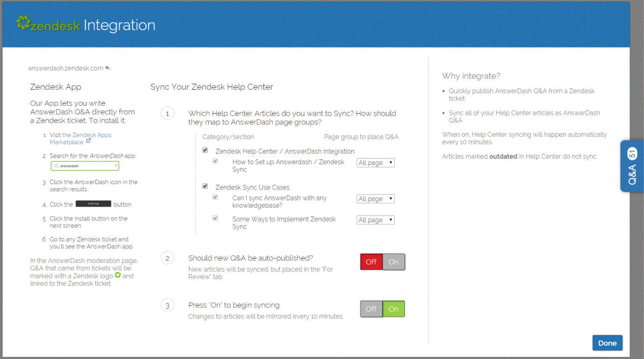
Task: Click the Done button
Action: (x=607, y=343)
